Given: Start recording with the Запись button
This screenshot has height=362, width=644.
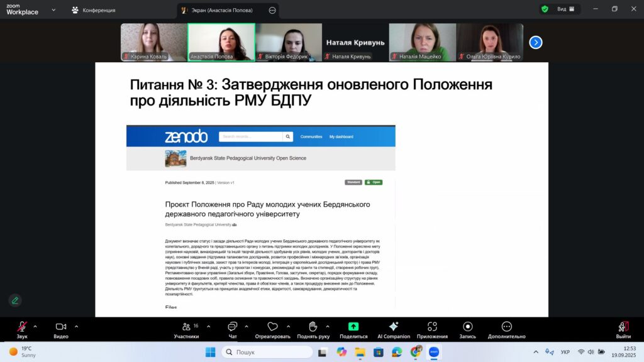Looking at the screenshot, I should click(467, 327).
